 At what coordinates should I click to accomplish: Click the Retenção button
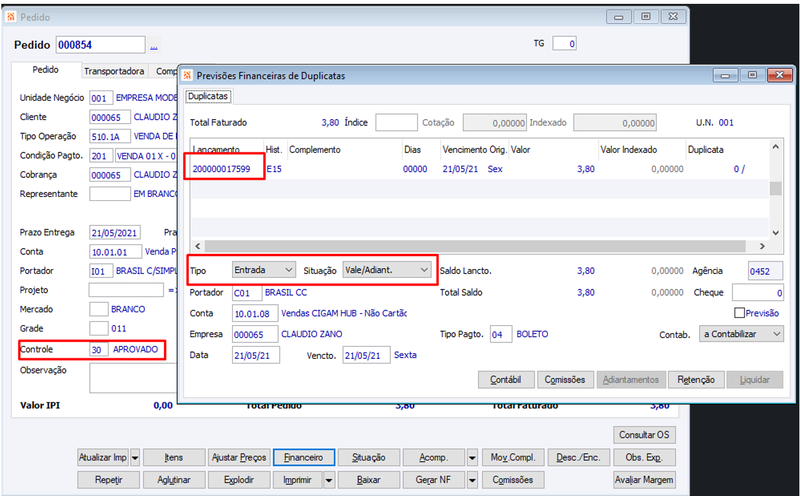[696, 380]
